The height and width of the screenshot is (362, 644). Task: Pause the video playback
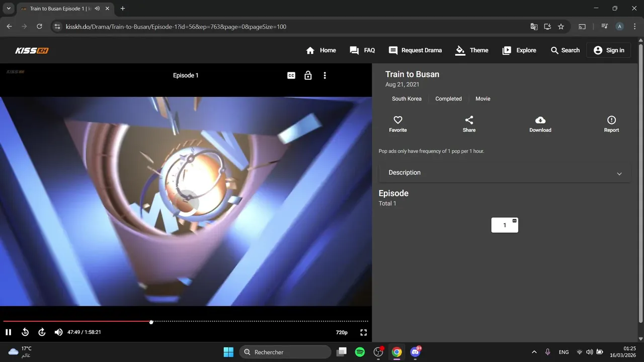pos(8,332)
